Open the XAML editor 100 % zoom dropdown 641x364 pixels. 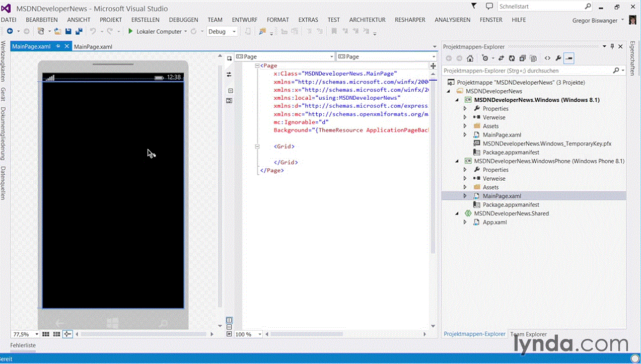click(260, 334)
